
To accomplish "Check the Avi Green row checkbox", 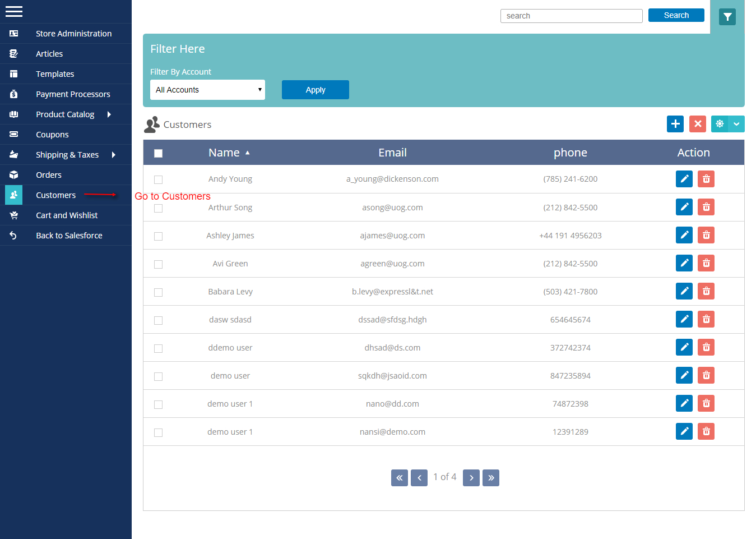I will [x=158, y=264].
